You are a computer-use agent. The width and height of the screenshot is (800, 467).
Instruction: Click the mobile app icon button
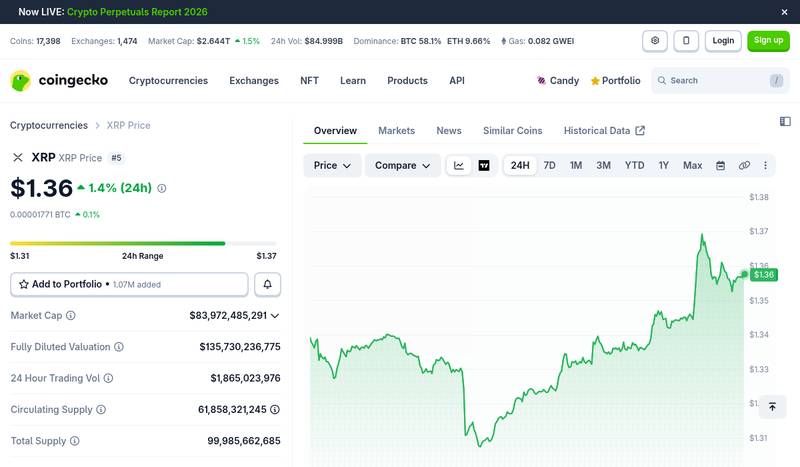coord(686,41)
